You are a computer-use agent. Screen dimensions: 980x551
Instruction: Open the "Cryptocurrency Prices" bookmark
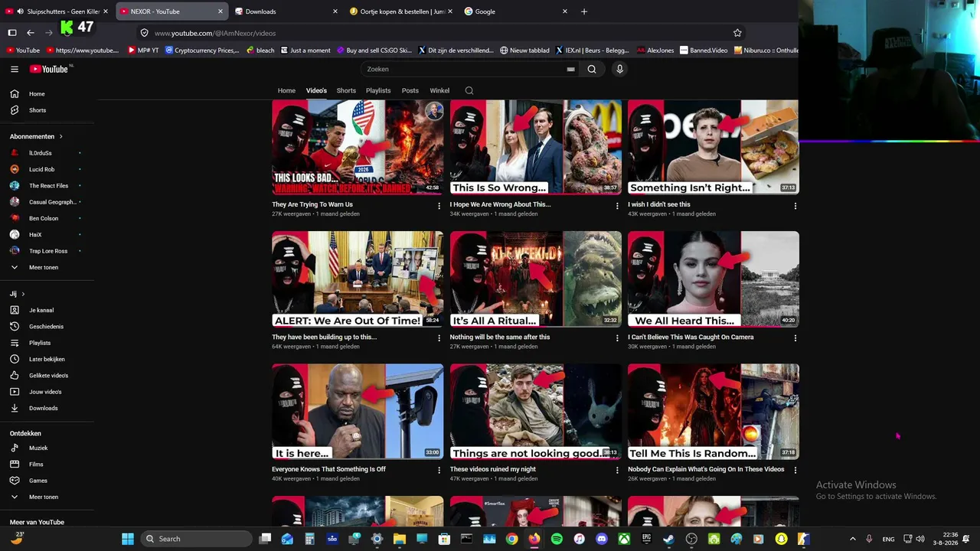[202, 51]
